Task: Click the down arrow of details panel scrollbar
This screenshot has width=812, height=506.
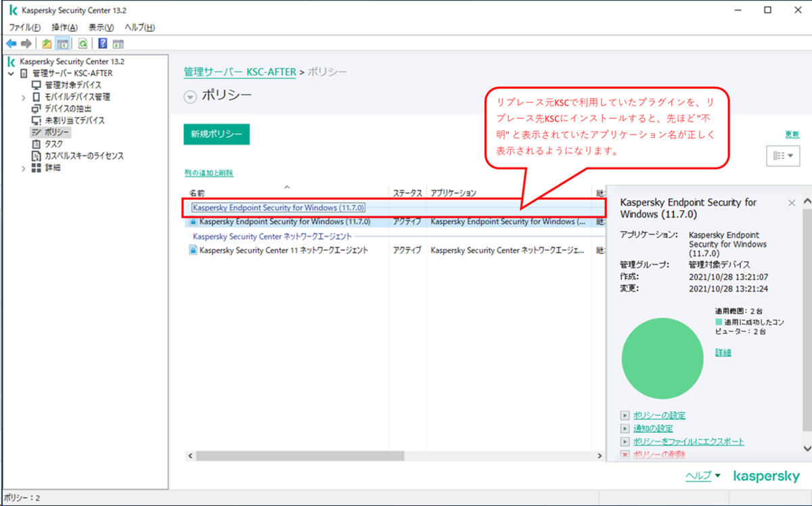Action: point(806,448)
